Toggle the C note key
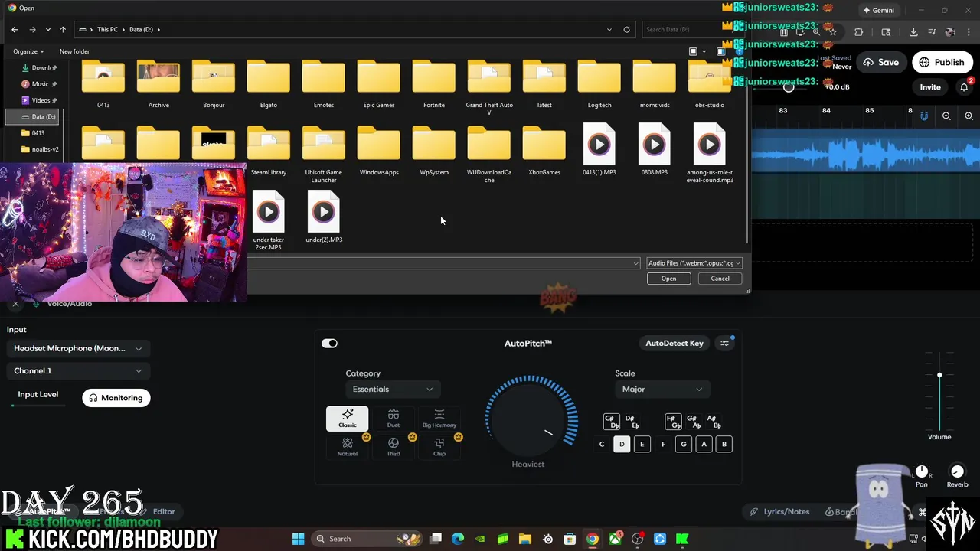980x551 pixels. coord(602,444)
